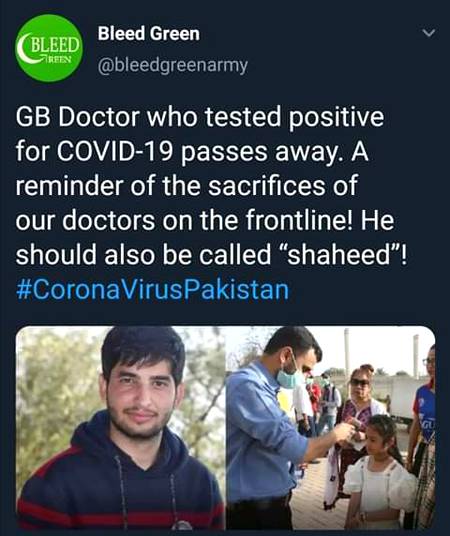Click the quoted word "shaheed" in tweet
The height and width of the screenshot is (536, 450).
(340, 255)
